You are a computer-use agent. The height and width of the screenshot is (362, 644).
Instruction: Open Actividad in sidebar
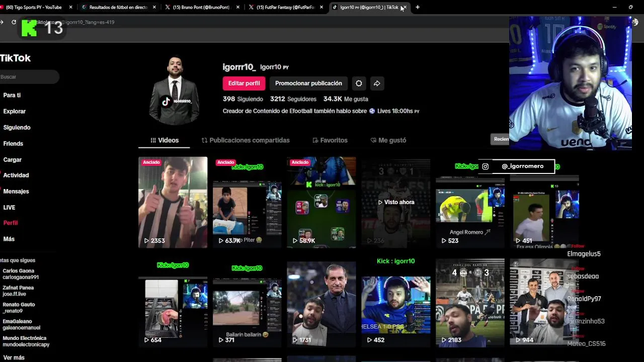[x=16, y=175]
